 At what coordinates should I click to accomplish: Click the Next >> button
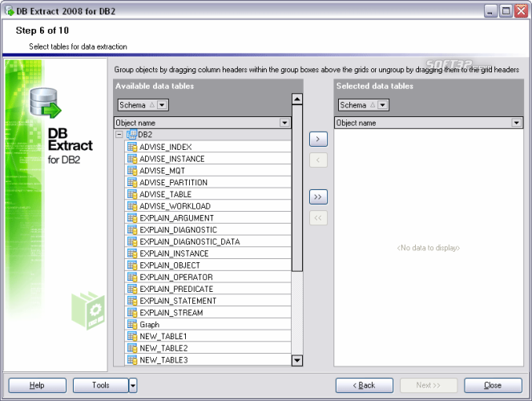pyautogui.click(x=429, y=386)
